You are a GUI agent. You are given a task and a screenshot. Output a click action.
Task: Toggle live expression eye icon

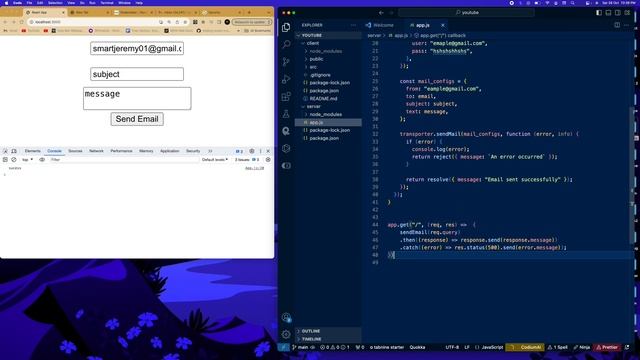coord(42,160)
